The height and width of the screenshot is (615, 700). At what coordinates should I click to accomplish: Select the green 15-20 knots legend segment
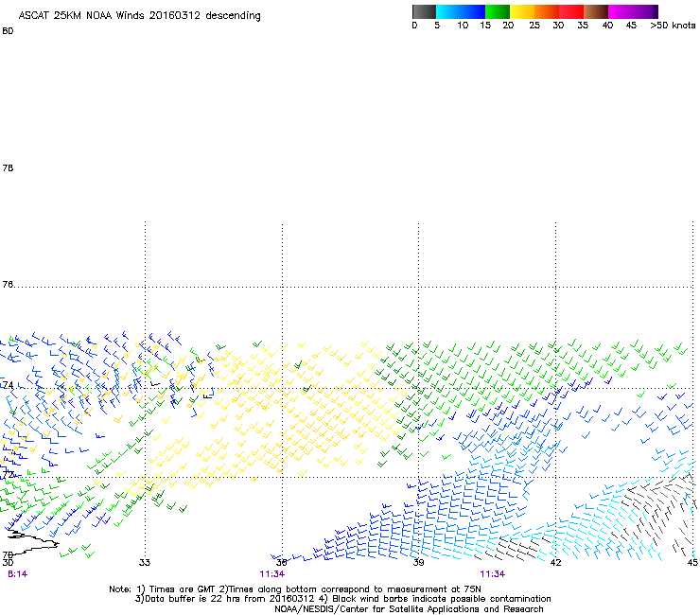click(498, 11)
